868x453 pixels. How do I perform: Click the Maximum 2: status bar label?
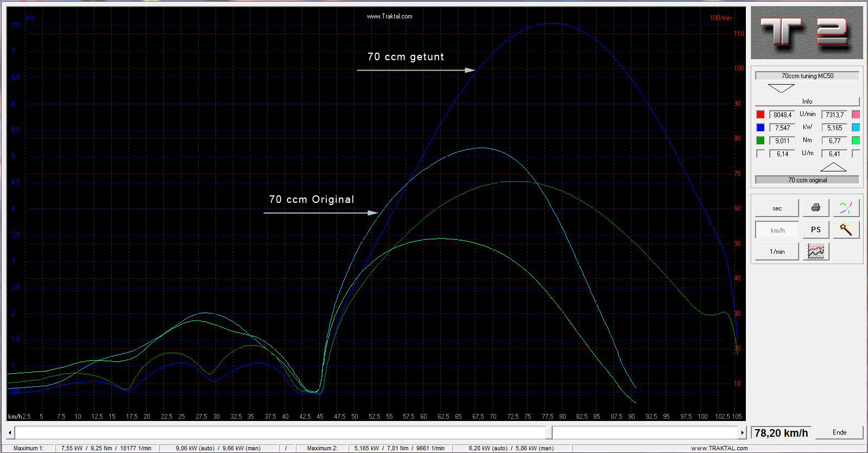pyautogui.click(x=322, y=448)
